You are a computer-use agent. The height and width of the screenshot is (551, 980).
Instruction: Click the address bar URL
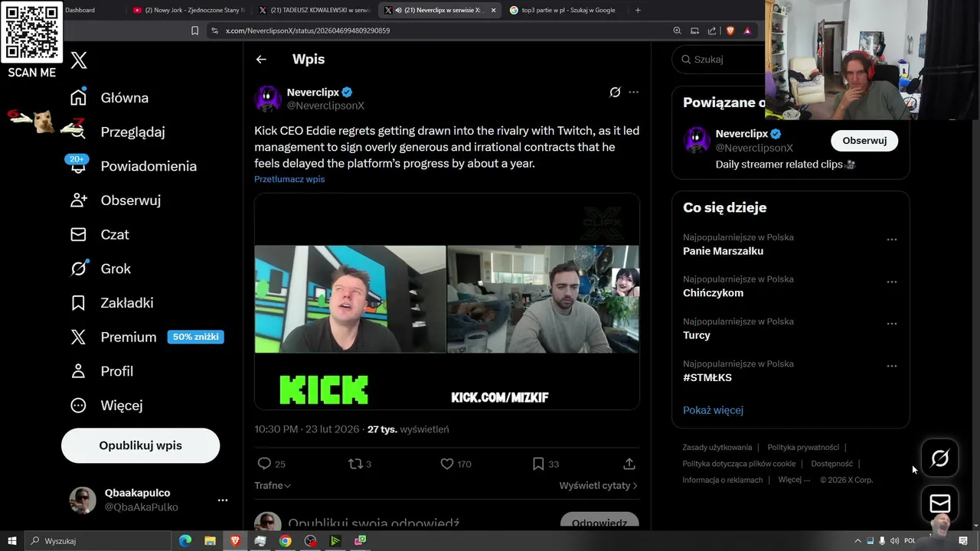308,31
